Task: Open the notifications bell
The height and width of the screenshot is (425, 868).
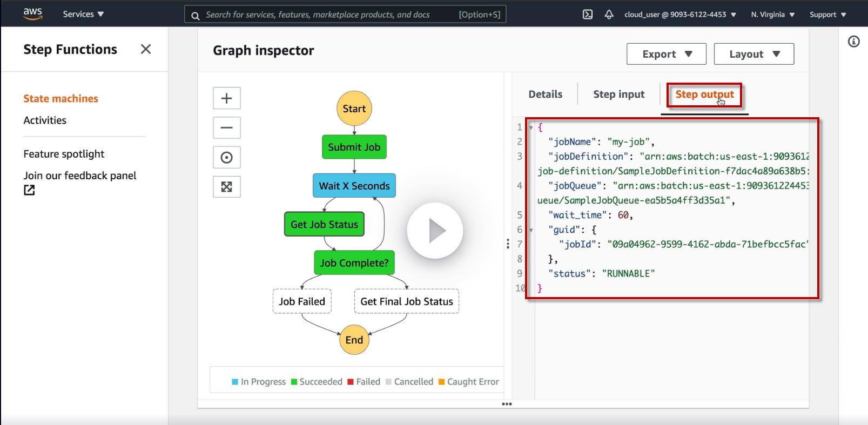Action: (609, 15)
